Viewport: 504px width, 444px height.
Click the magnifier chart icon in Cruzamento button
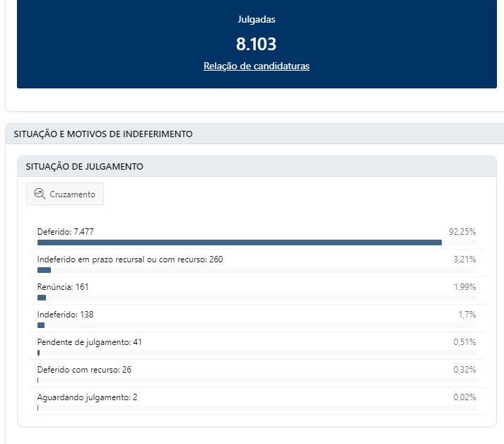pos(40,194)
